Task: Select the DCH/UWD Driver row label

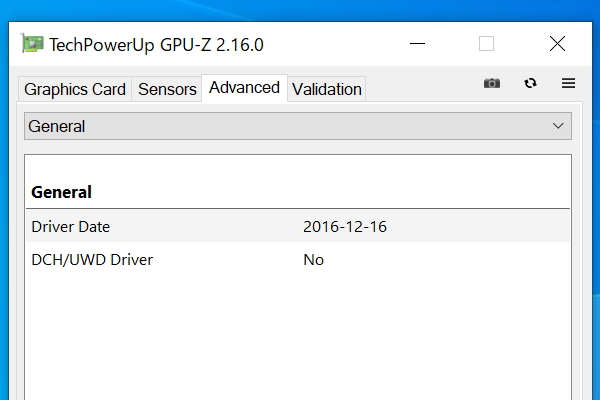Action: (x=92, y=260)
